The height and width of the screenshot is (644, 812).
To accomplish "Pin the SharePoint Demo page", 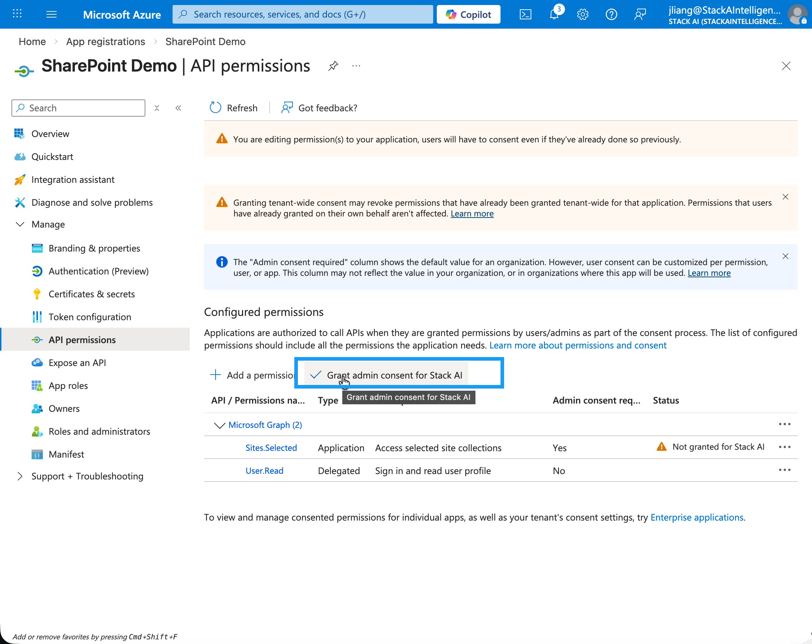I will pyautogui.click(x=333, y=66).
